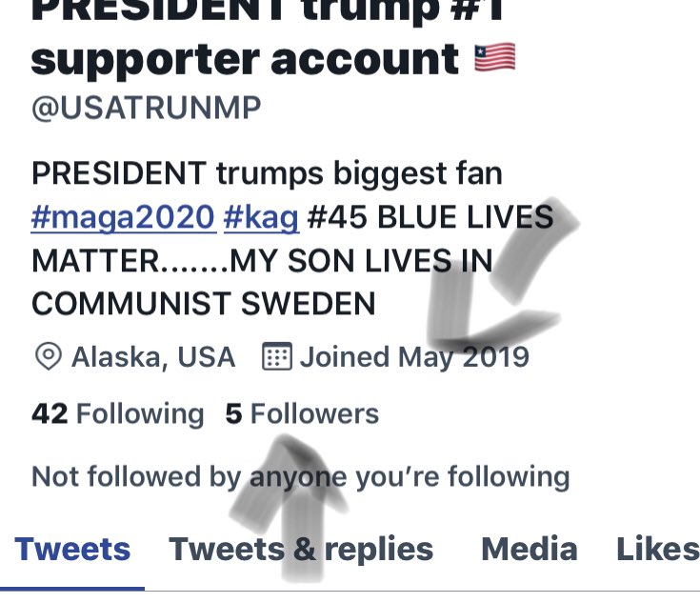Click the 'COMMUNIST SWEDEN' bio line
The image size is (700, 603).
[x=204, y=304]
